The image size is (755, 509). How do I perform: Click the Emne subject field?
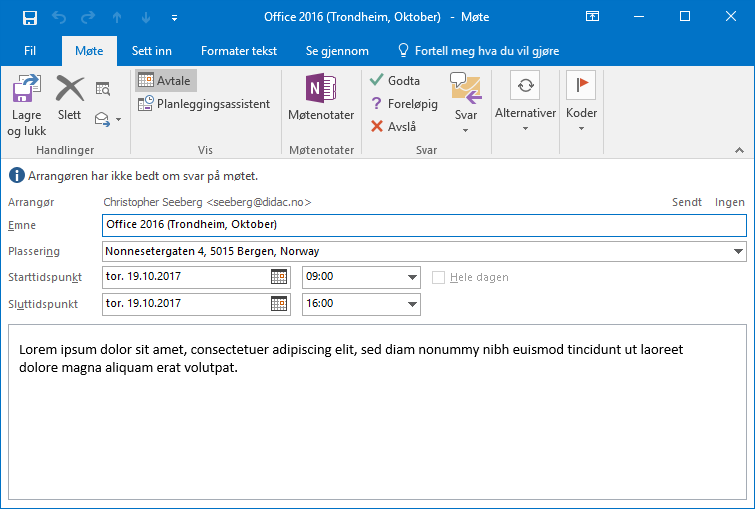pos(424,224)
